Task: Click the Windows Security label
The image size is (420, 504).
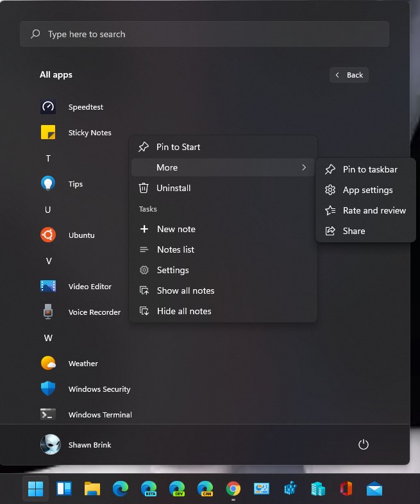Action: click(x=99, y=389)
